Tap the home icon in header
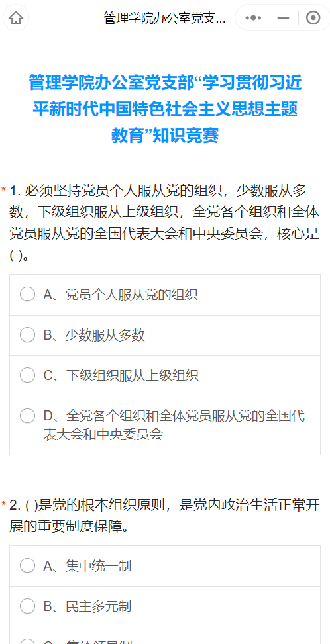Image resolution: width=330 pixels, height=644 pixels. (x=16, y=18)
